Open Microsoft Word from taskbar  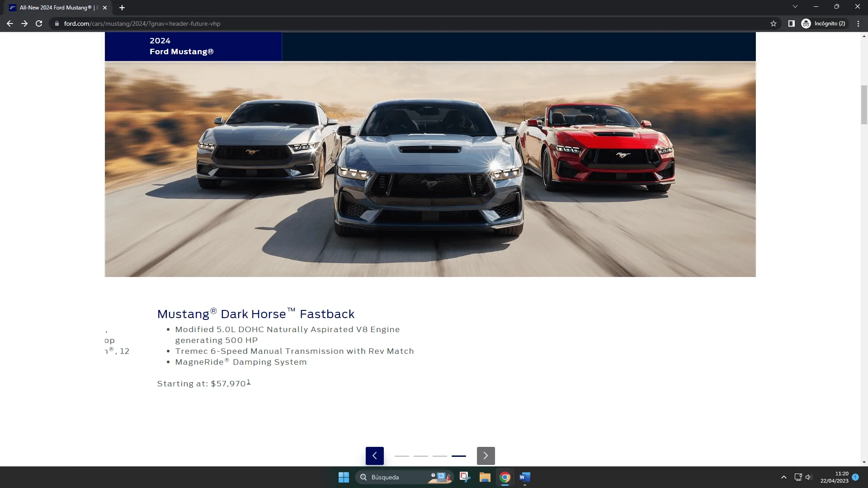(525, 477)
